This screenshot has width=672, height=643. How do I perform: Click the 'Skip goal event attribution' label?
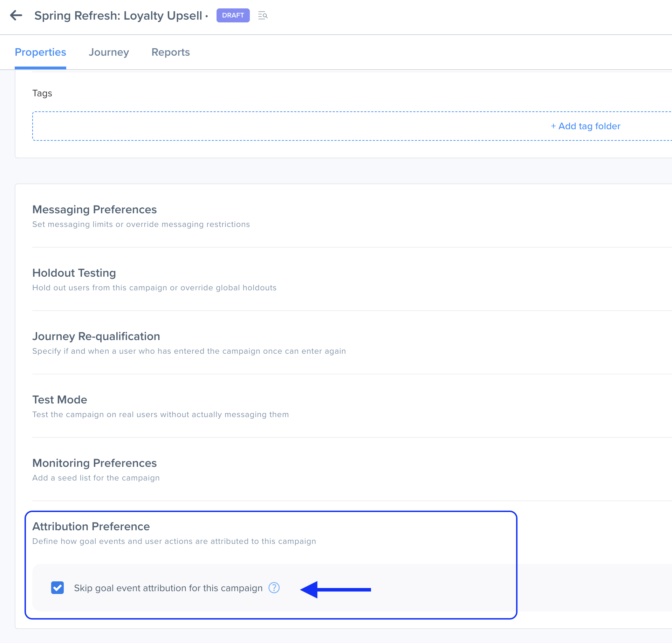(x=168, y=588)
